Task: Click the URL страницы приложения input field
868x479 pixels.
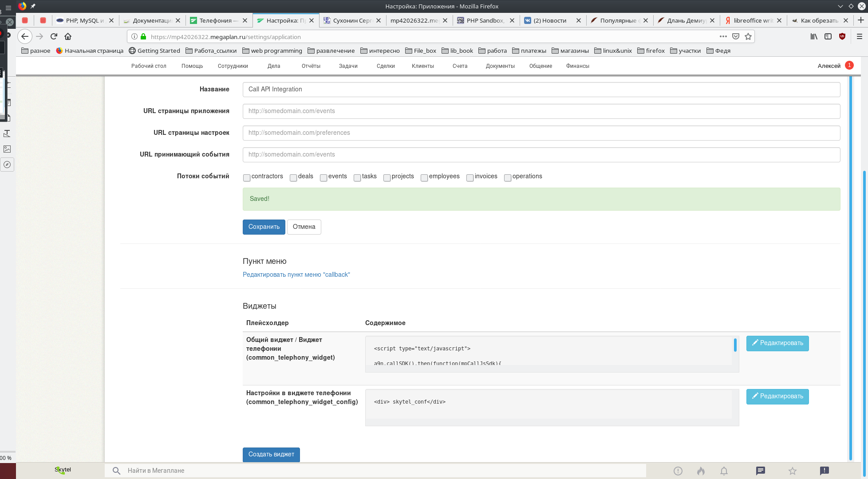Action: point(541,111)
